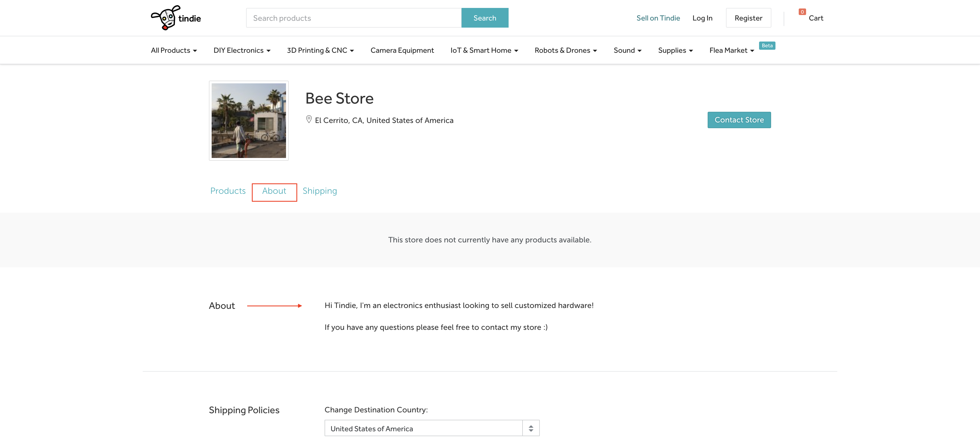This screenshot has width=980, height=446.
Task: Go to the Shipping tab
Action: 320,191
